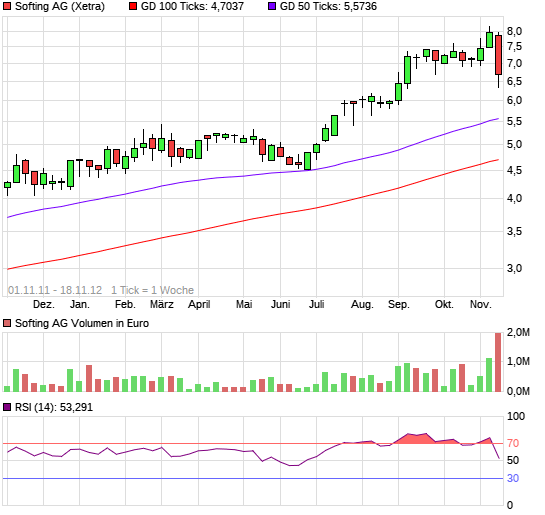Click the 2,0M volume axis label

(x=518, y=333)
